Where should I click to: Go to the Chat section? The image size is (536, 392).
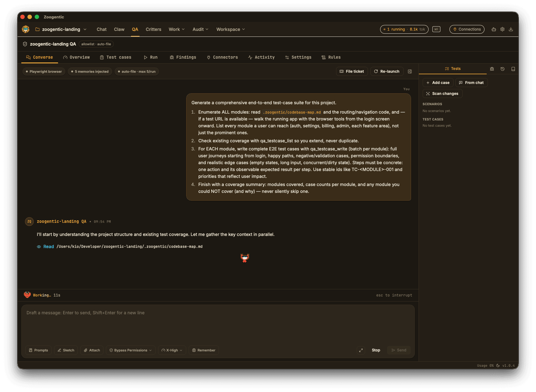pos(102,29)
